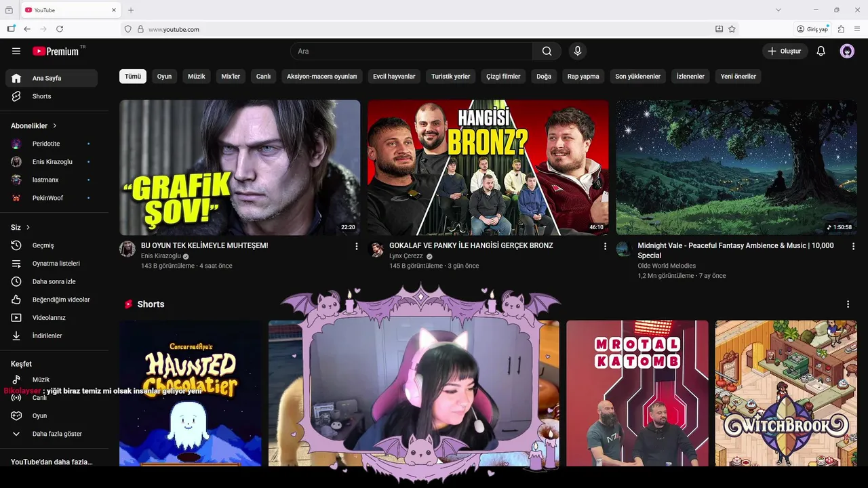Open the notifications bell
Viewport: 868px width, 488px height.
pos(821,51)
